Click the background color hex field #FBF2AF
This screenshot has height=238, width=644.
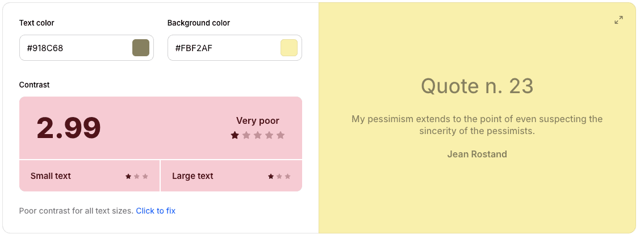(235, 48)
